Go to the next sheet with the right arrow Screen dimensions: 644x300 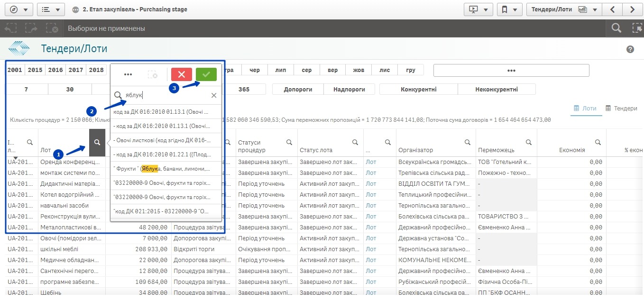coord(632,9)
